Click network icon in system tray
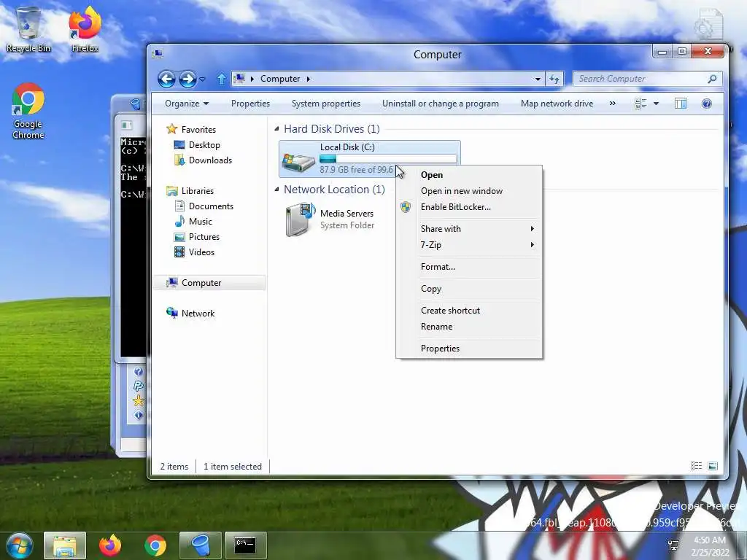Screen dimensions: 747x560 (673, 545)
